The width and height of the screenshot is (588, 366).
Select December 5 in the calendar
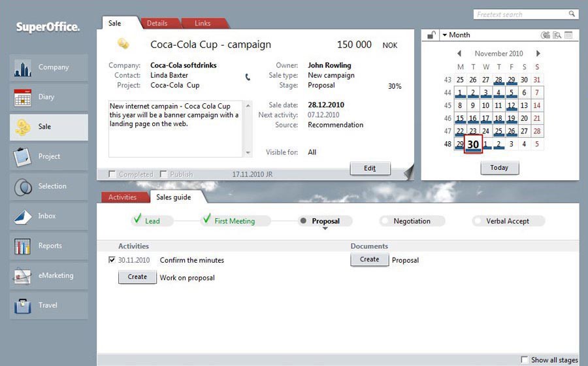click(x=537, y=144)
